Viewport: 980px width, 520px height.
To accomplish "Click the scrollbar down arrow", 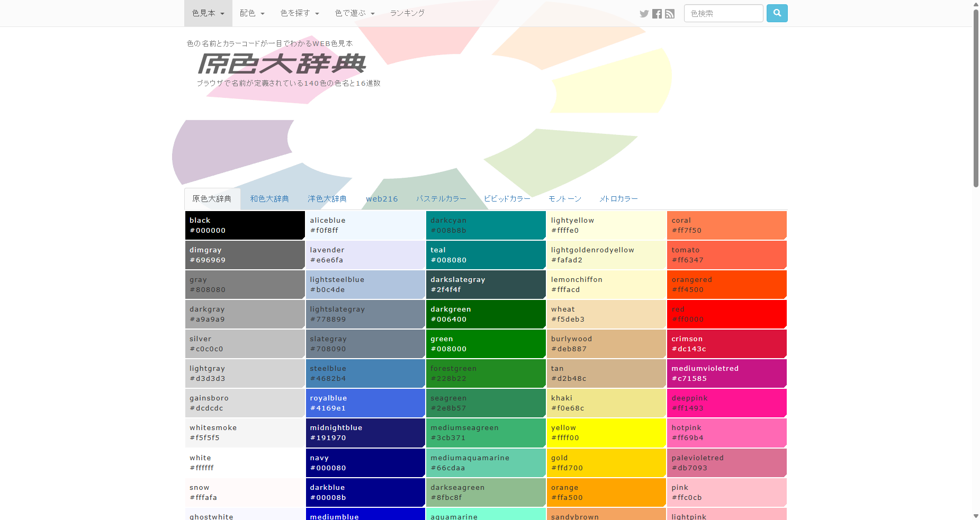I will (x=976, y=516).
